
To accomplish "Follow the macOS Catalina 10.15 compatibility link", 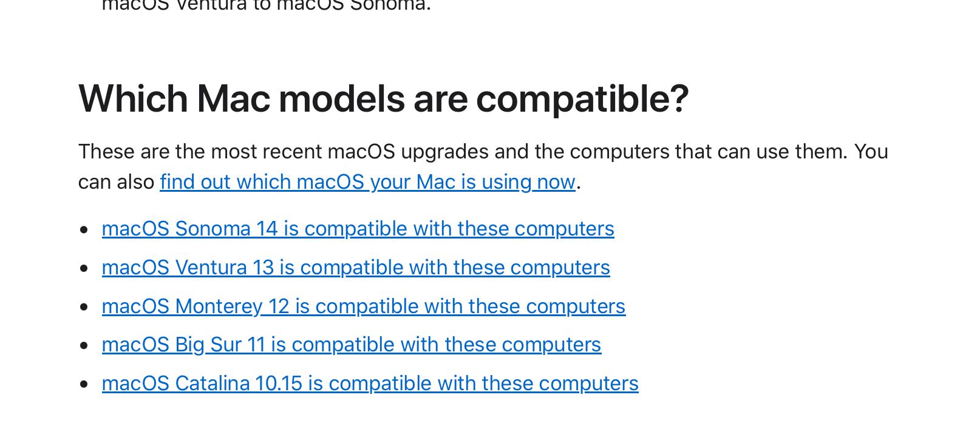I will (x=370, y=384).
